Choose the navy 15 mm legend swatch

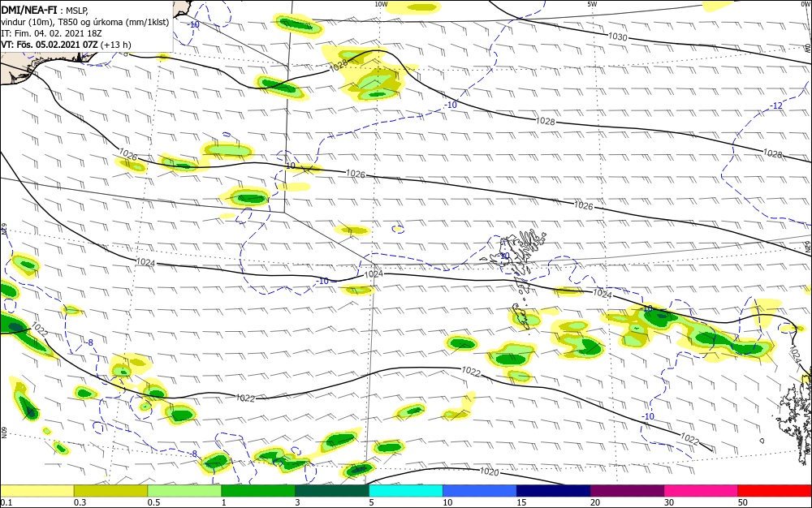pos(553,491)
